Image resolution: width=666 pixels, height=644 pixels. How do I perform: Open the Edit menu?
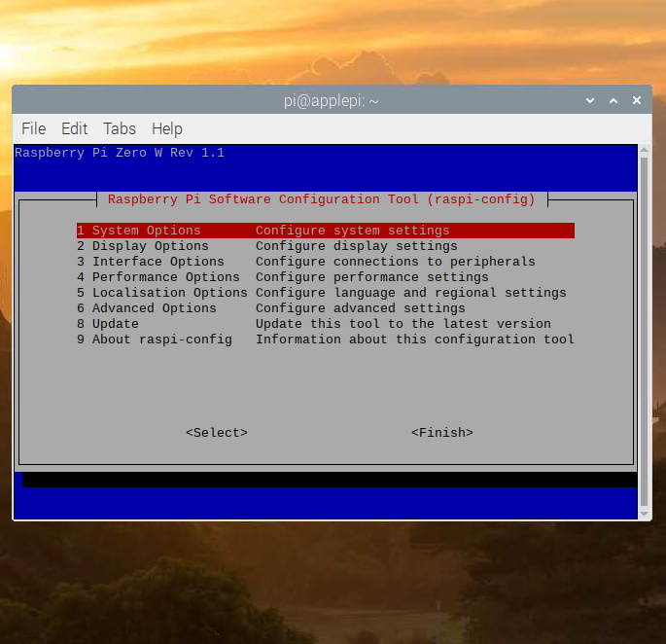click(74, 128)
